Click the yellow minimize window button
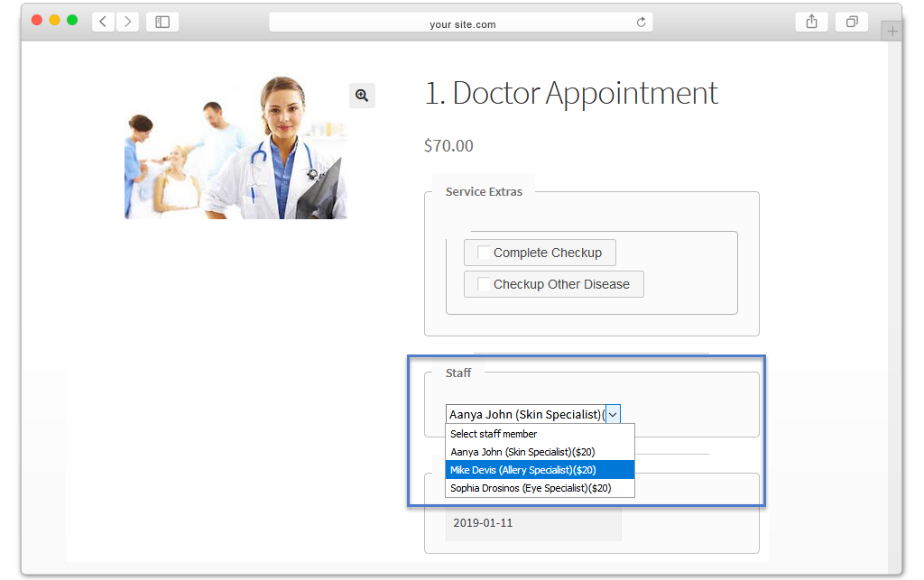 (x=54, y=20)
